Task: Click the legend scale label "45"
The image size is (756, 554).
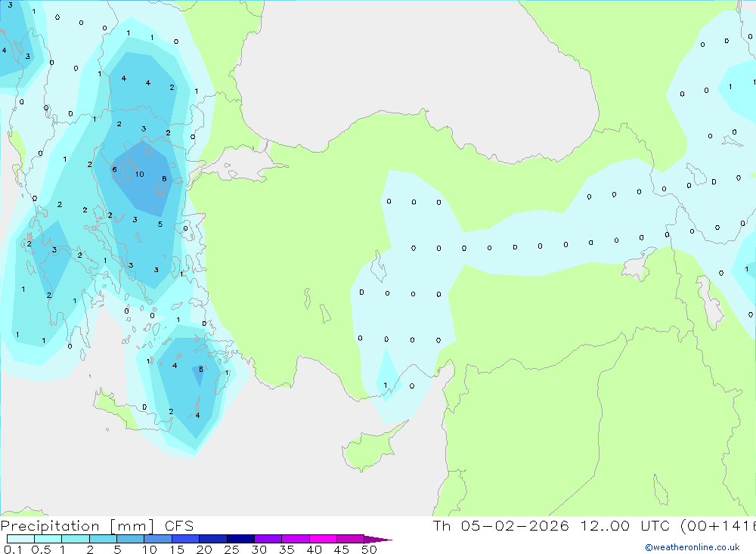Action: (x=342, y=549)
